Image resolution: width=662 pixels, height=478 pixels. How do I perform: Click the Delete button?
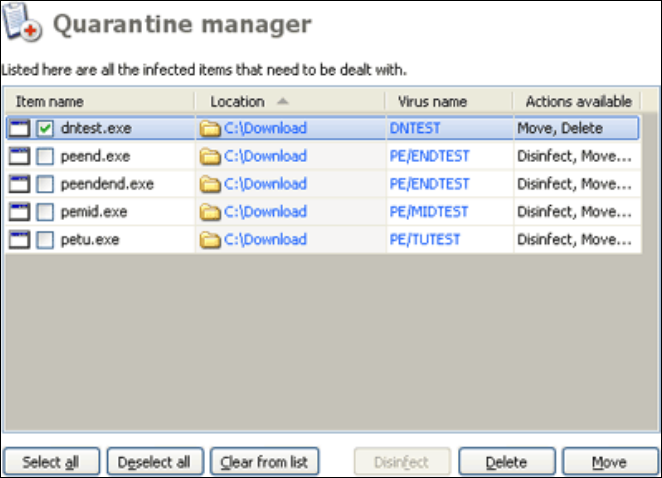506,462
